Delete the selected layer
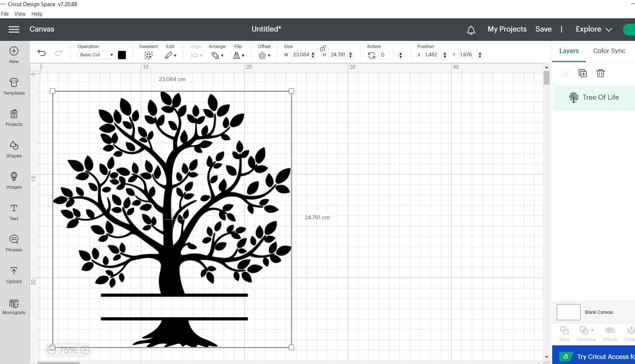Screen dimensions: 635x364 pos(601,73)
